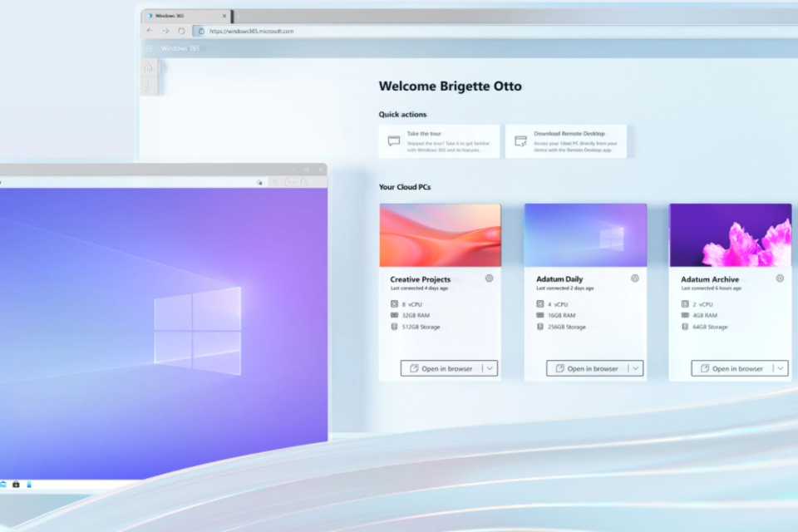
Task: Expand the dropdown arrow for Creative Projects
Action: click(x=490, y=368)
